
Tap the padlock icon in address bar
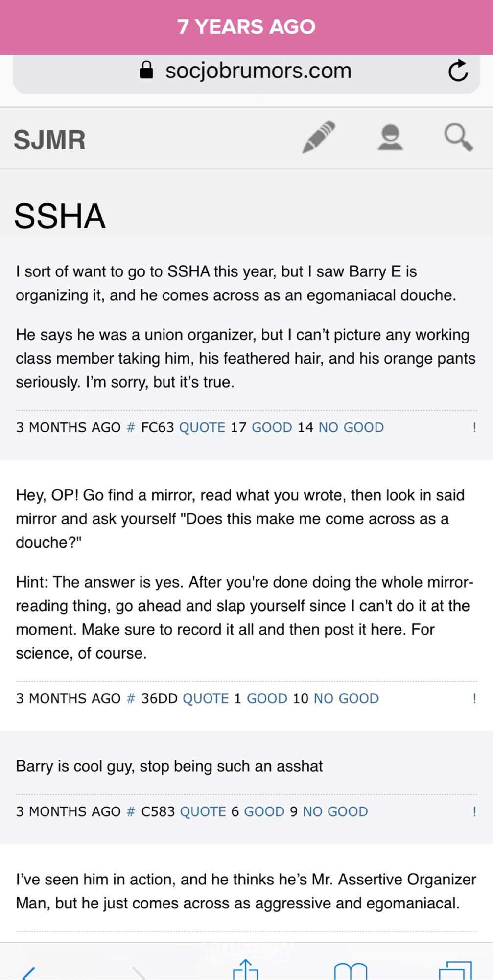(146, 71)
